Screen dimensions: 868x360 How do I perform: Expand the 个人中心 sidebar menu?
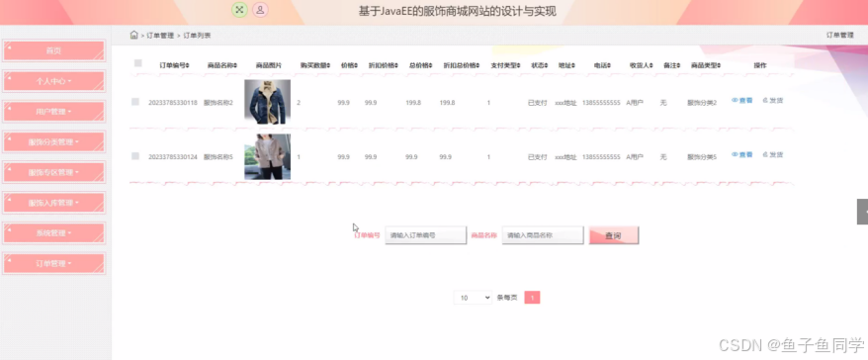click(x=53, y=81)
